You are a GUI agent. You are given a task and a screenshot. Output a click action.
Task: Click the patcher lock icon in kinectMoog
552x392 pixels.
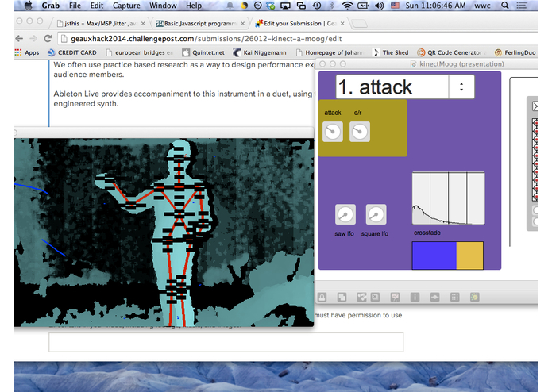[322, 298]
